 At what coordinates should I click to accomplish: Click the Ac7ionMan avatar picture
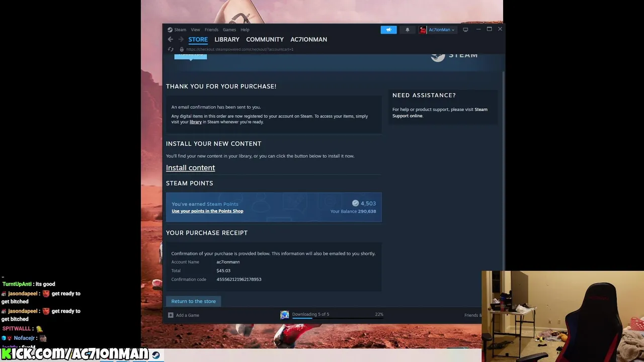(x=423, y=30)
